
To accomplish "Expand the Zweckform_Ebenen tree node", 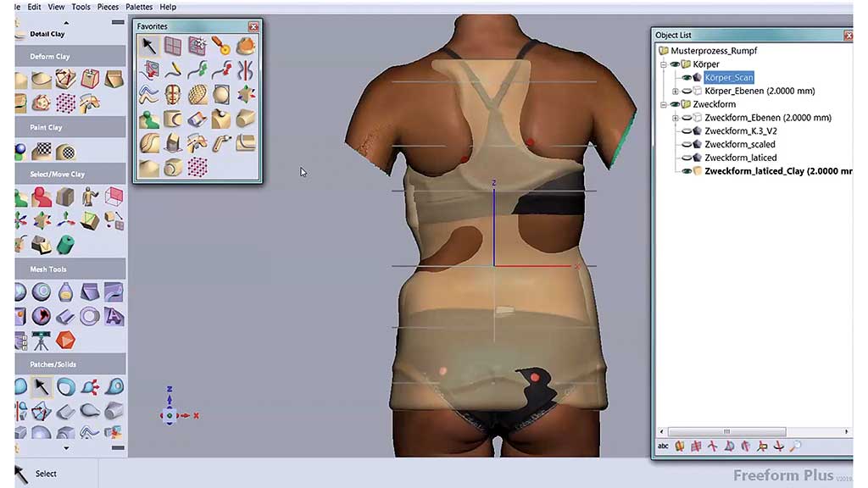I will pos(676,119).
